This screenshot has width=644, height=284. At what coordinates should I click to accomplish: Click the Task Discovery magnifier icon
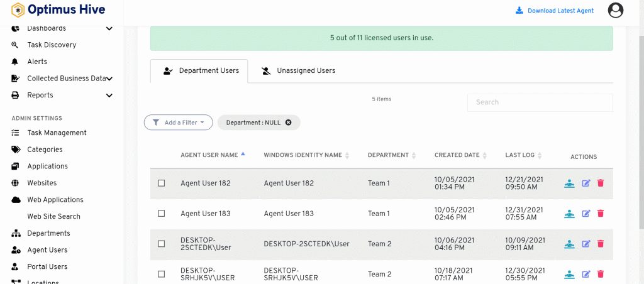tap(15, 45)
